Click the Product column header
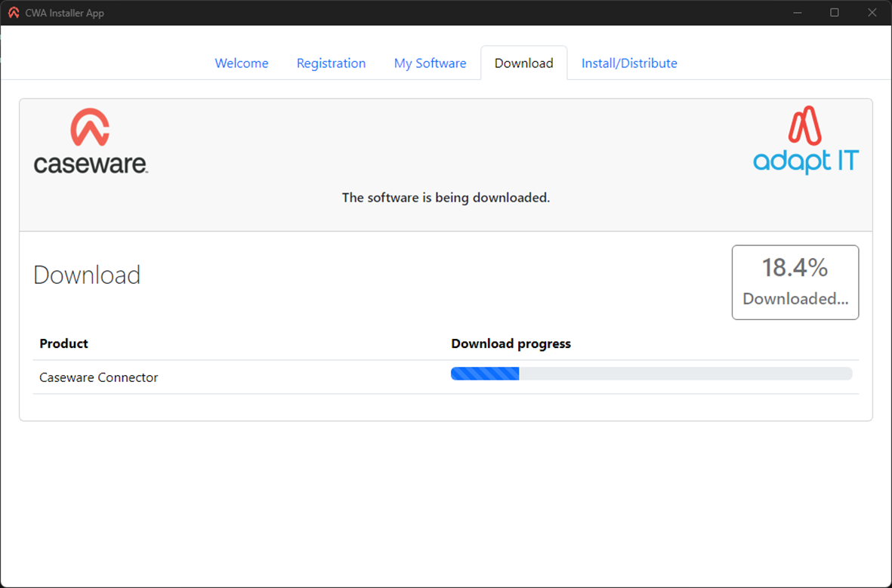 64,343
